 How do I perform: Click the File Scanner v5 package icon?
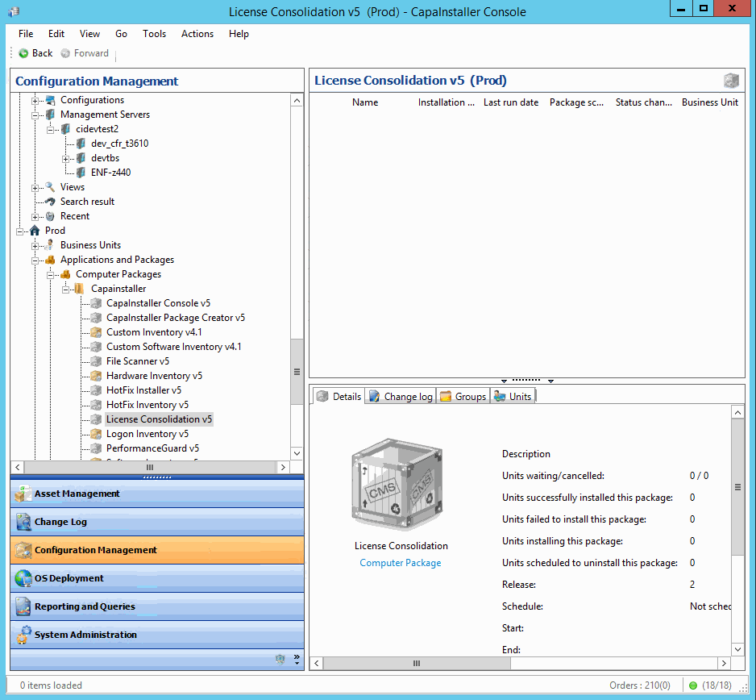(97, 361)
